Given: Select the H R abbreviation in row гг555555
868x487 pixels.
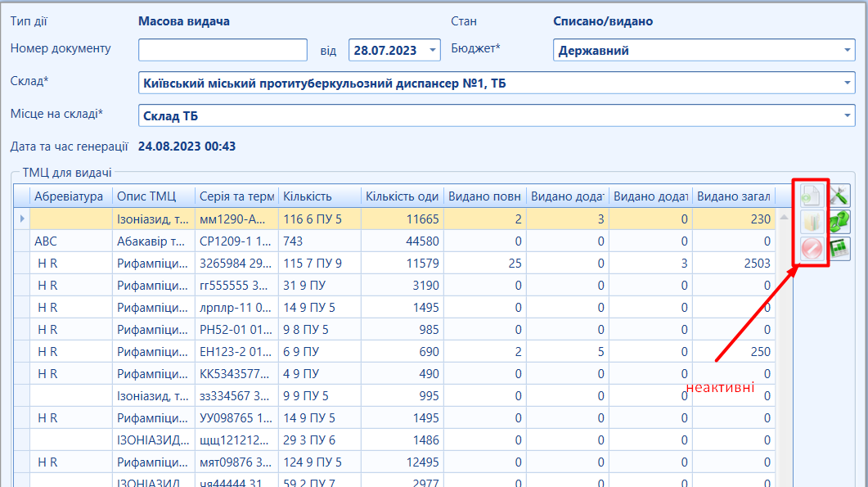Looking at the screenshot, I should point(71,286).
